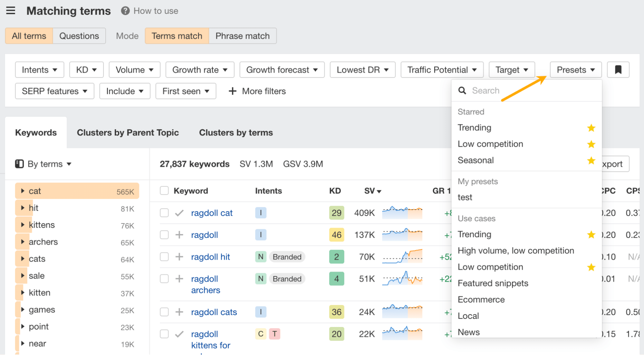
Task: Switch to Clusters by Parent Topic tab
Action: [x=128, y=133]
